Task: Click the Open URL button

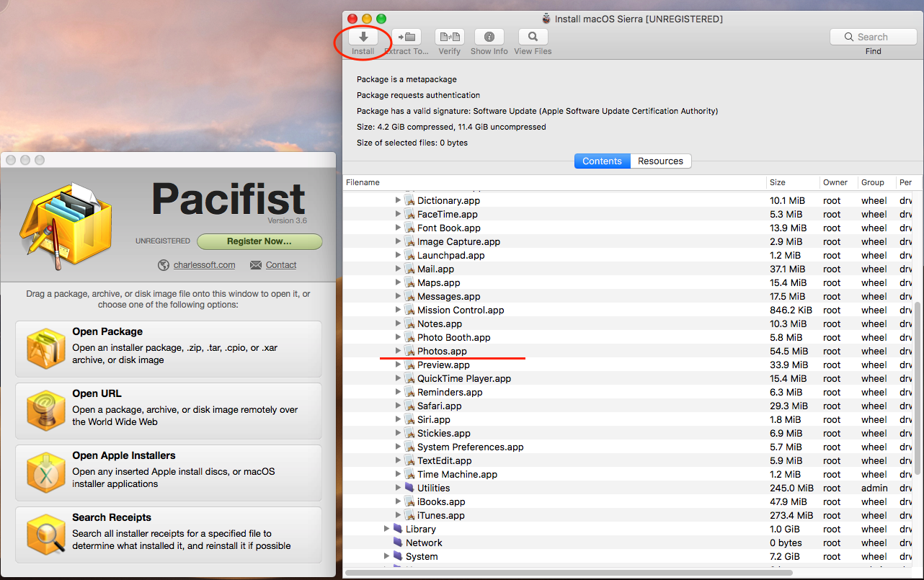Action: point(169,411)
